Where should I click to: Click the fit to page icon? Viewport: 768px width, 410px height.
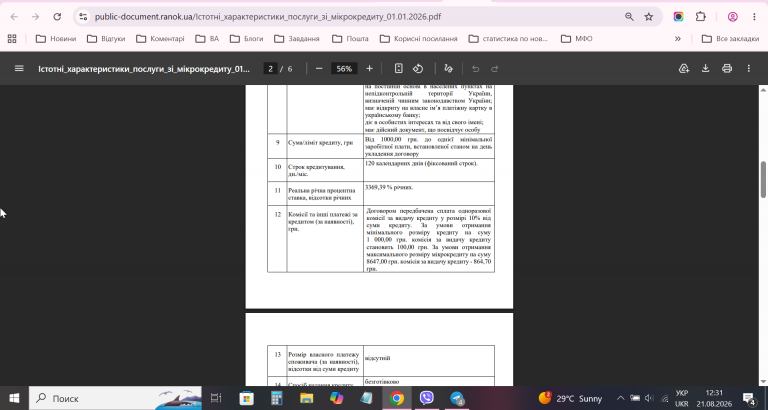tap(399, 69)
